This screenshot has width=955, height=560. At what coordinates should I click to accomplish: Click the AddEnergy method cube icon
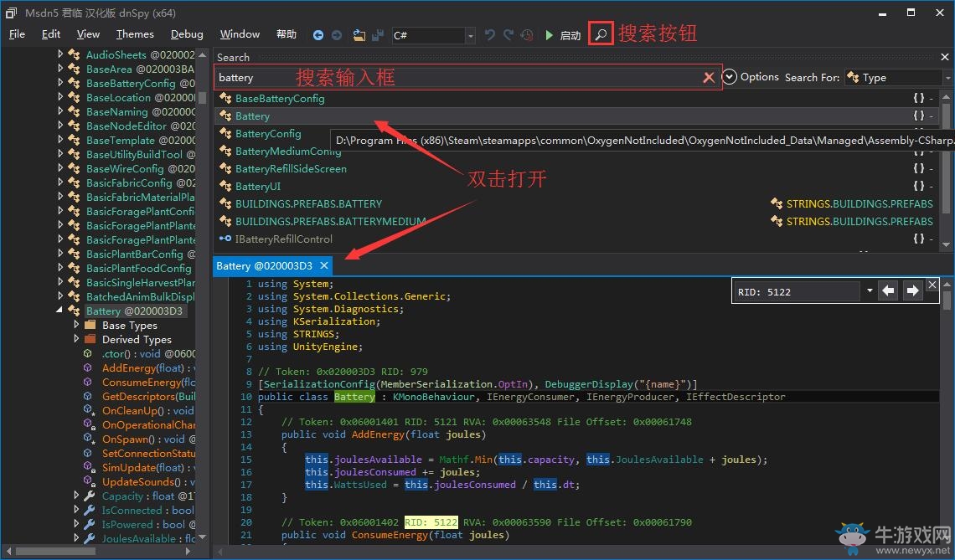coord(88,367)
